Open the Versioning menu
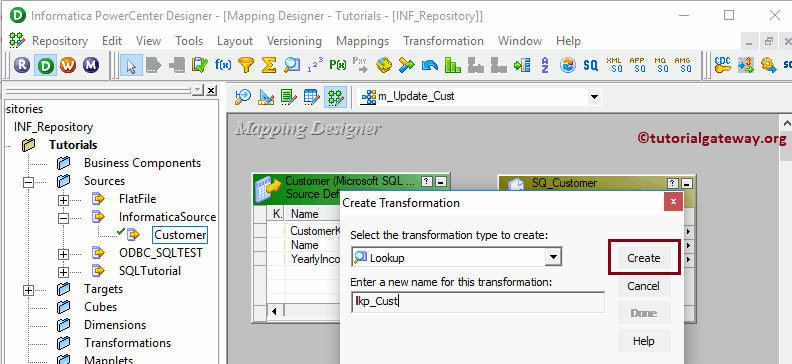 [294, 41]
